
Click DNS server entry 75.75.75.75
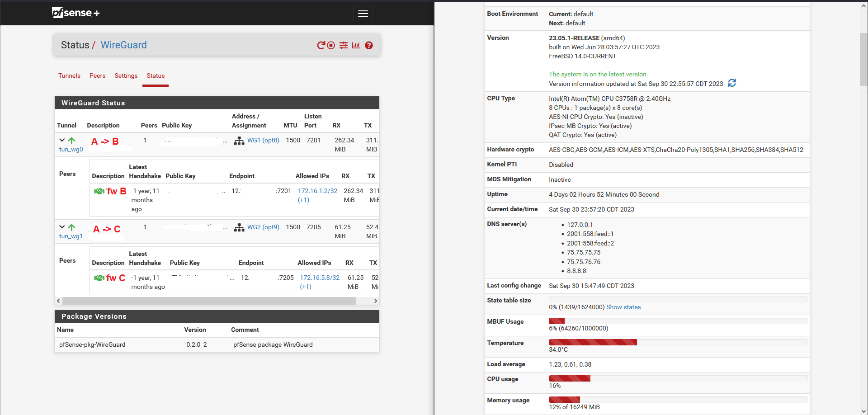584,252
